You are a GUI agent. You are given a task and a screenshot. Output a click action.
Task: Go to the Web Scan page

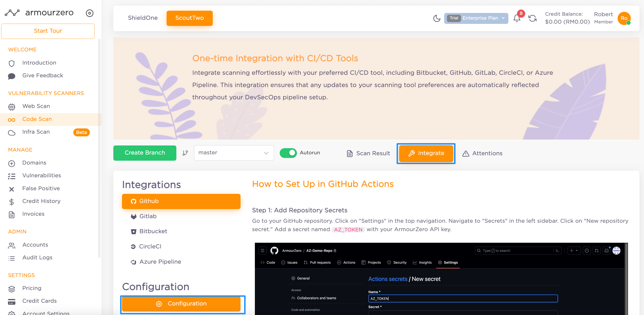tap(36, 106)
